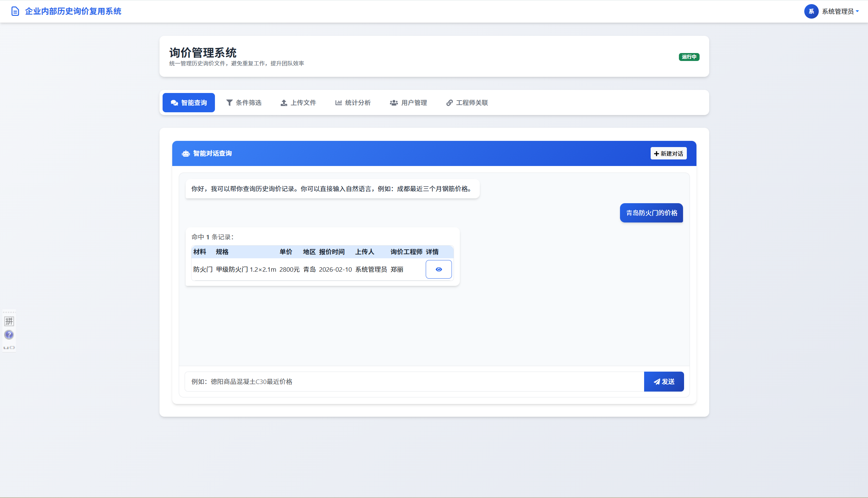Click the 规格 column header
Viewport: 868px width, 498px height.
(x=222, y=252)
